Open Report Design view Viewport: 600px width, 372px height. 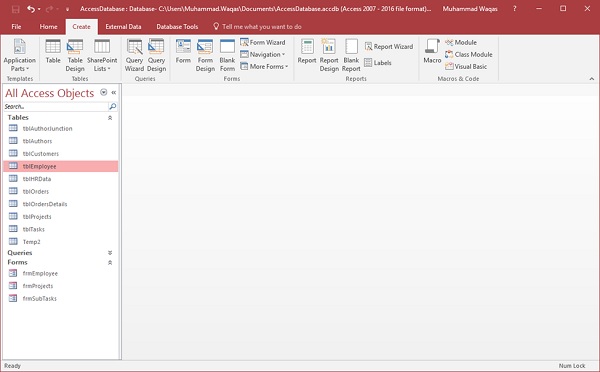[x=329, y=55]
